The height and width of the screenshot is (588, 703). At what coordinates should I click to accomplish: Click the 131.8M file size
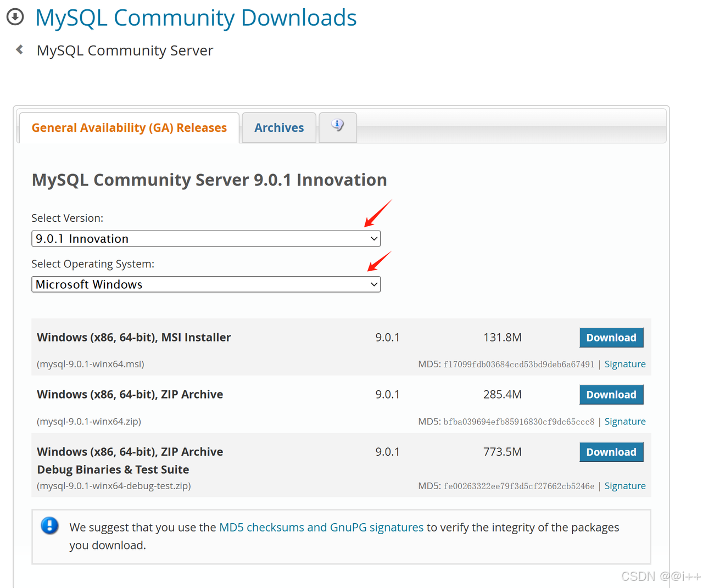[x=503, y=337]
